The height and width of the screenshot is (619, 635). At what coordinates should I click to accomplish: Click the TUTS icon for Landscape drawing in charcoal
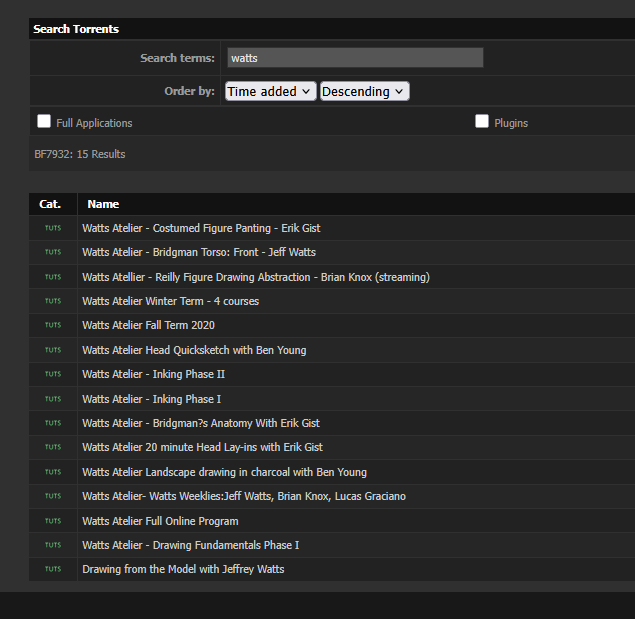[53, 472]
